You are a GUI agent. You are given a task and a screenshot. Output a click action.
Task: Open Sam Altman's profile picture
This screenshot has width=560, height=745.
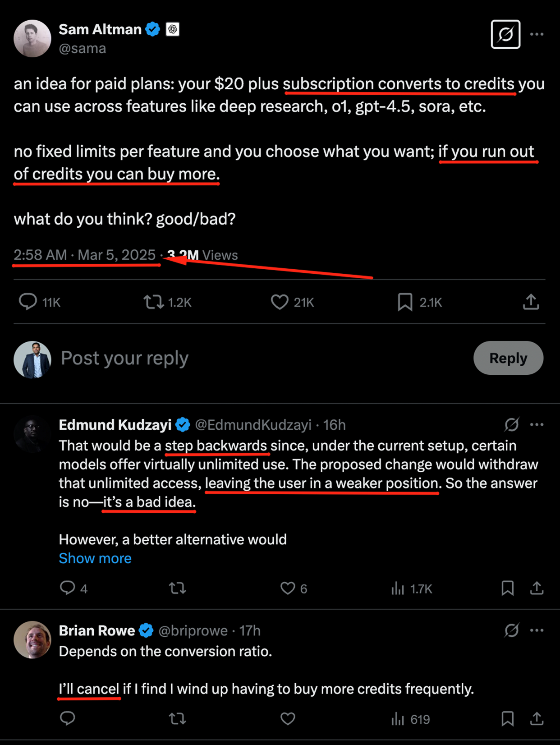click(x=32, y=39)
